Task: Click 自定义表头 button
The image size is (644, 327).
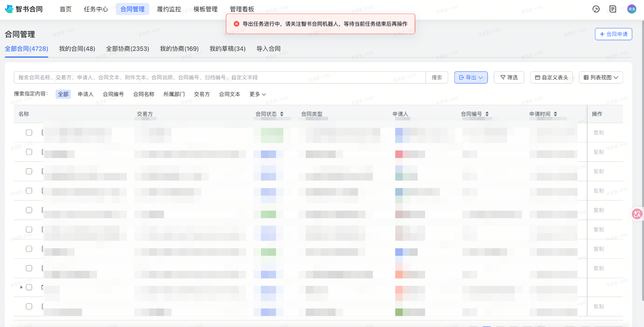Action: (x=551, y=77)
